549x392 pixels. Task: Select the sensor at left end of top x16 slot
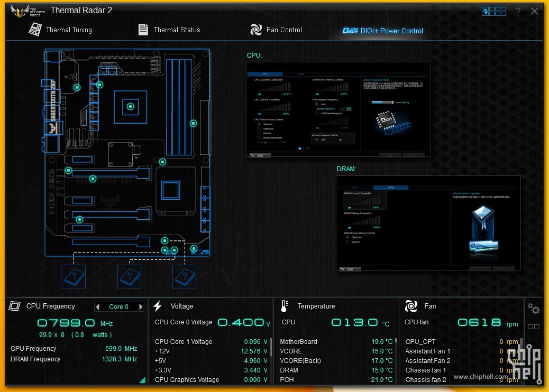click(69, 171)
